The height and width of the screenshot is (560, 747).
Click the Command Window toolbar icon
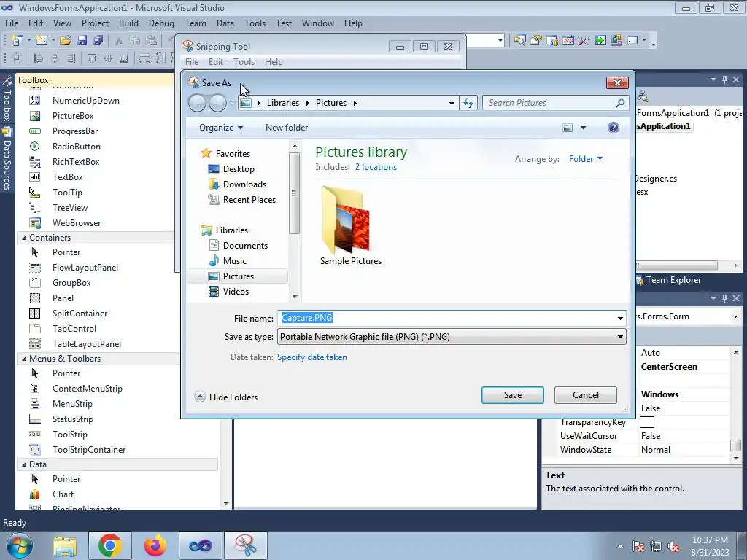pos(632,41)
